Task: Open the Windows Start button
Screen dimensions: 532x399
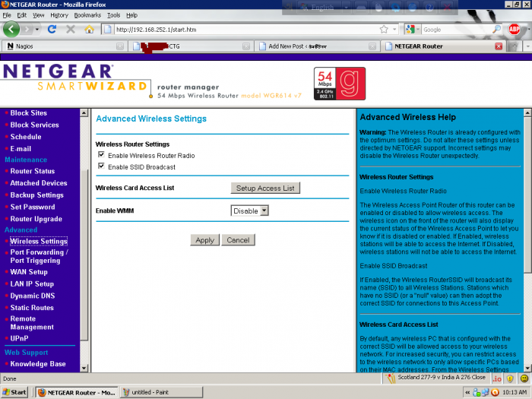Action: [x=14, y=392]
